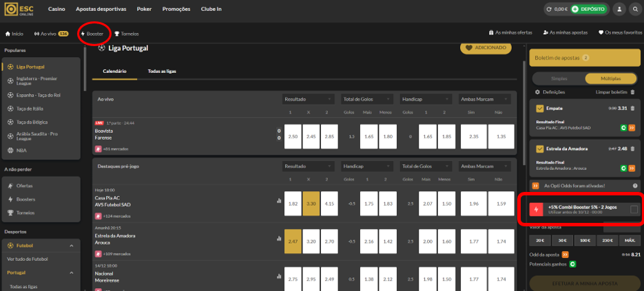Delete the Empate bet with its trash icon
The width and height of the screenshot is (644, 291).
632,108
